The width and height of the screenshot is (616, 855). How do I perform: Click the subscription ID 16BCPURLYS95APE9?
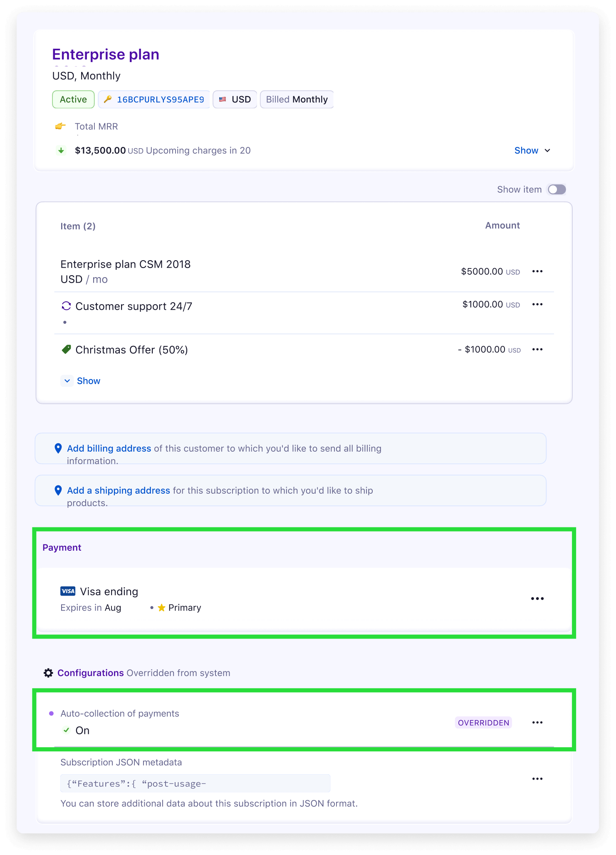160,99
